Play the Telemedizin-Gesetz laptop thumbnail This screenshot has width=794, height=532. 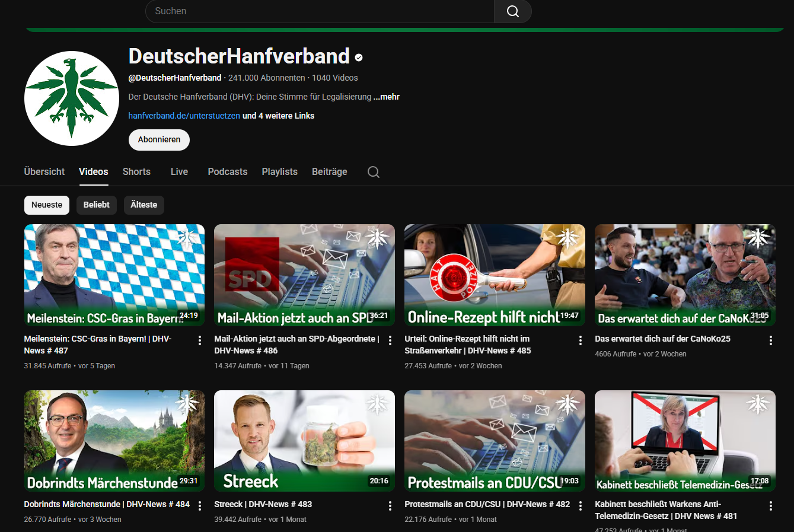coord(685,441)
